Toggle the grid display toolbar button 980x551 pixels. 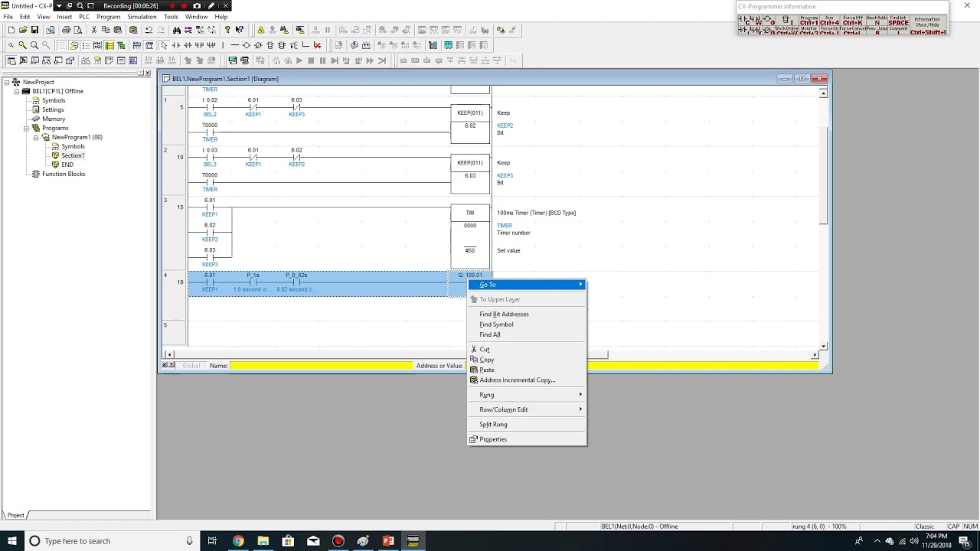point(63,45)
